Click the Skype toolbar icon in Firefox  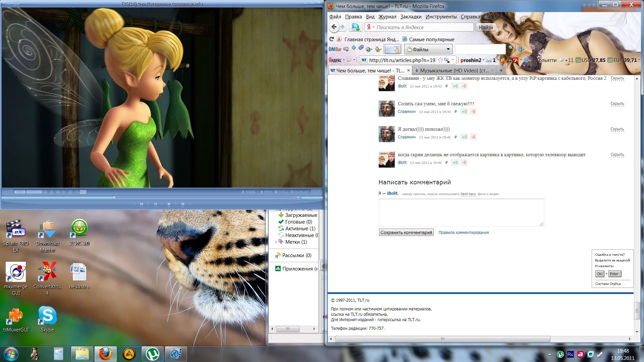tap(355, 27)
